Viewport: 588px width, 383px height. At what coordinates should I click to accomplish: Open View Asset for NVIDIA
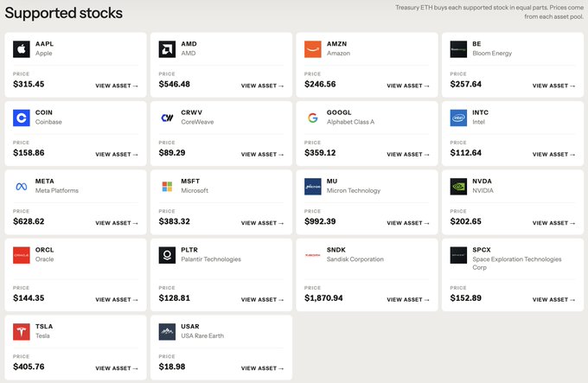(553, 223)
